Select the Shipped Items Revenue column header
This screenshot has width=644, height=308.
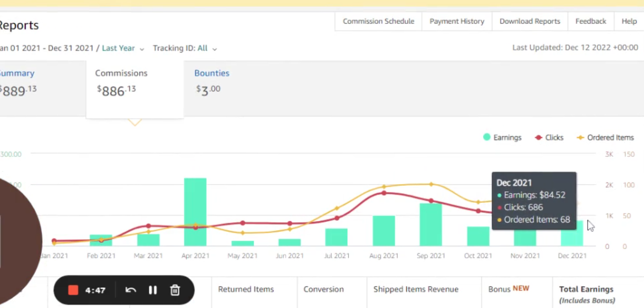pyautogui.click(x=416, y=289)
